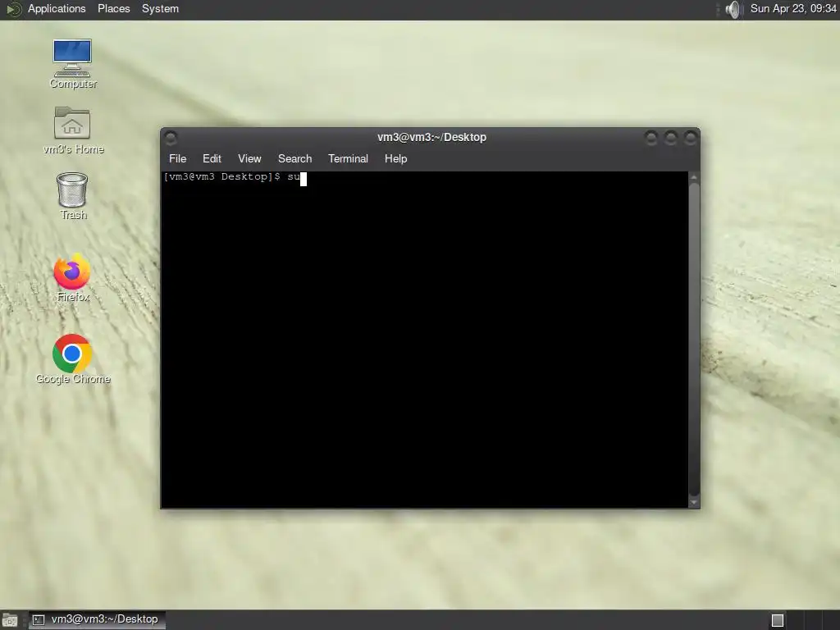Open the Terminal menu in menubar
This screenshot has width=840, height=630.
348,158
